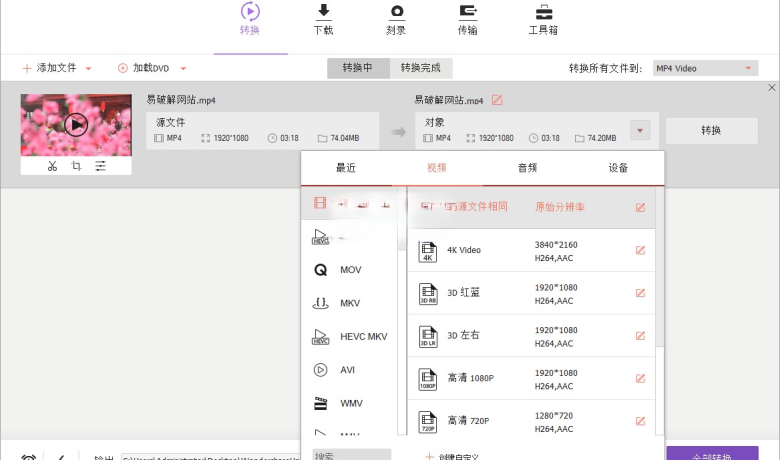
Task: Click the source file name 易破解网站.mp4
Action: tap(181, 100)
